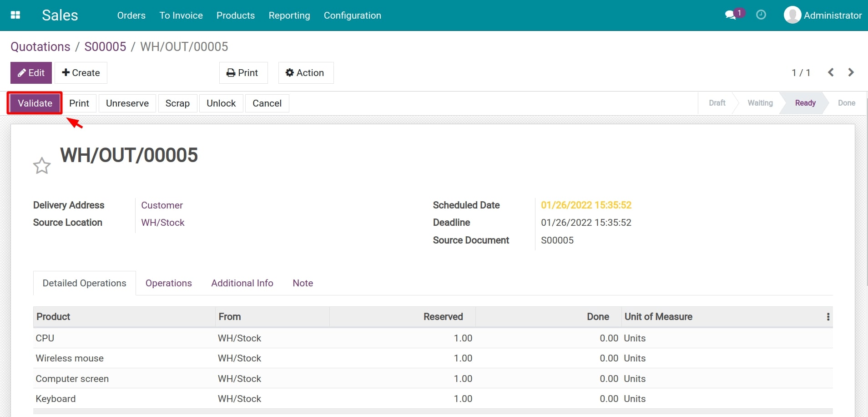Open the Action dropdown

tap(306, 73)
